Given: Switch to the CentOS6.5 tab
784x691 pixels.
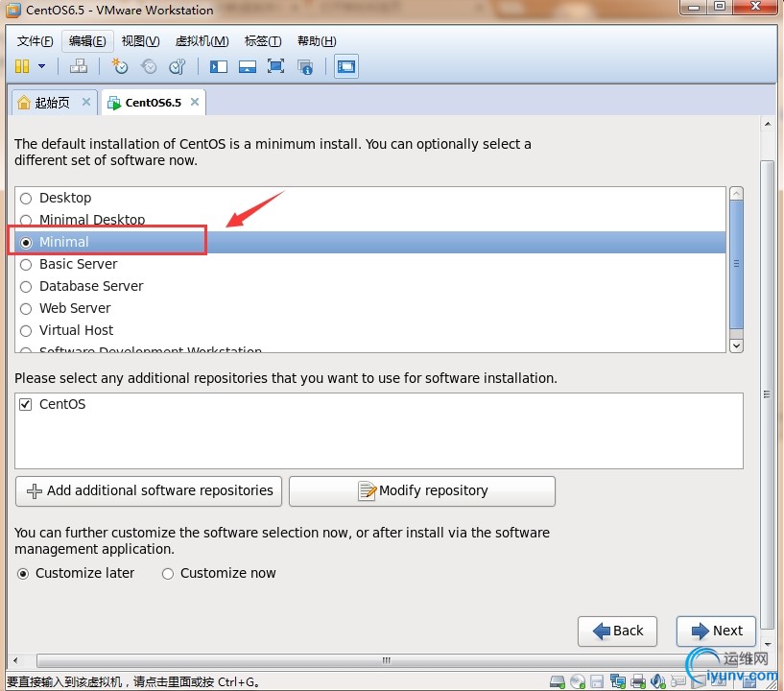Looking at the screenshot, I should pos(153,103).
